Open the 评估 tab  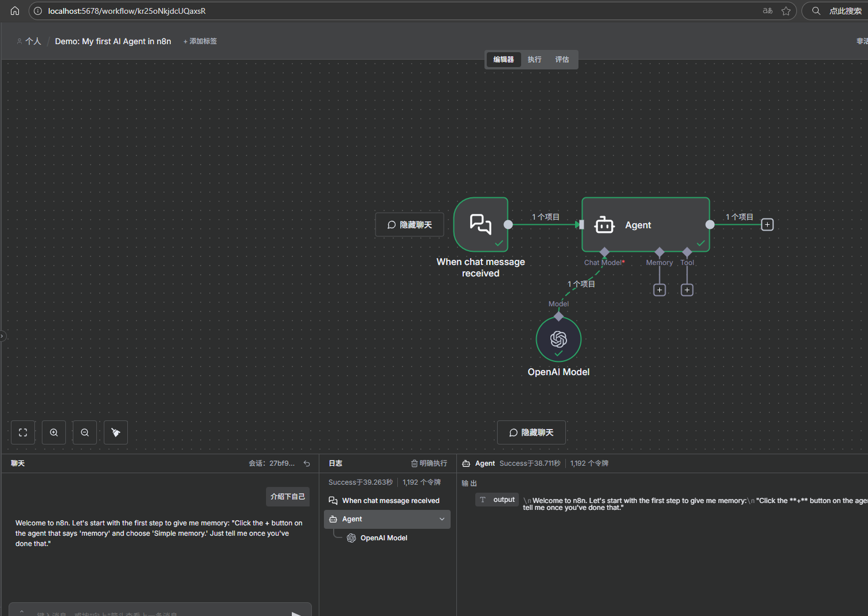(x=562, y=60)
